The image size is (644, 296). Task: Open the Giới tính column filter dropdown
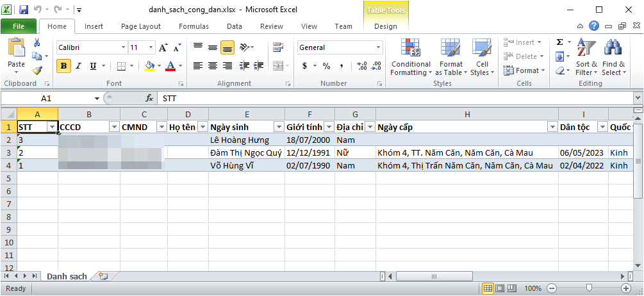tap(329, 127)
